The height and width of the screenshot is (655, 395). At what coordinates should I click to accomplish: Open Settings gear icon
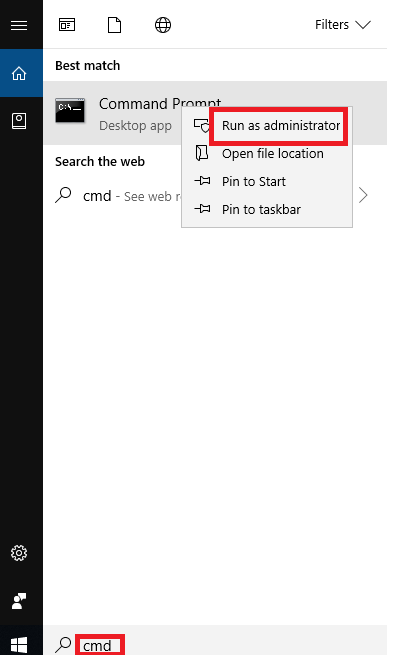[19, 553]
